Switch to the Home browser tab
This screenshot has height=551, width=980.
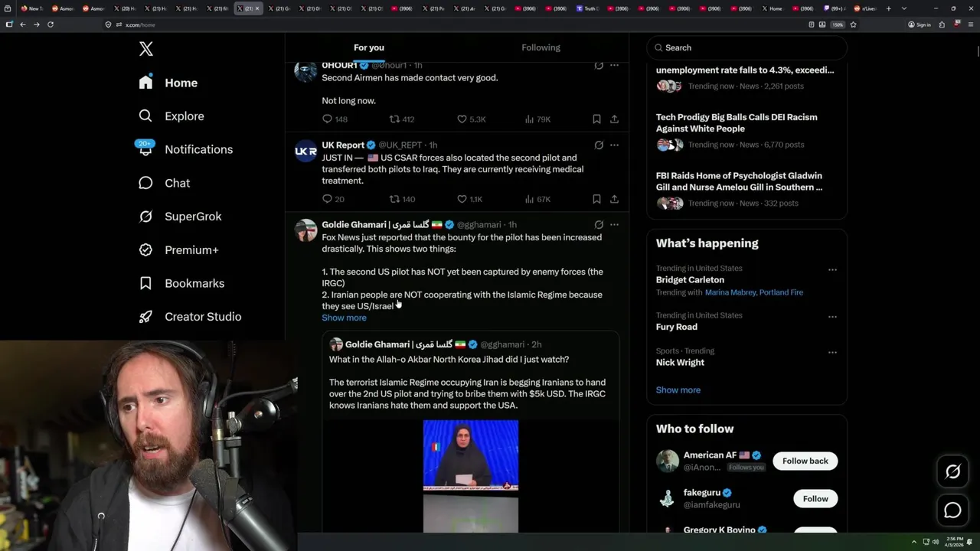pyautogui.click(x=772, y=8)
